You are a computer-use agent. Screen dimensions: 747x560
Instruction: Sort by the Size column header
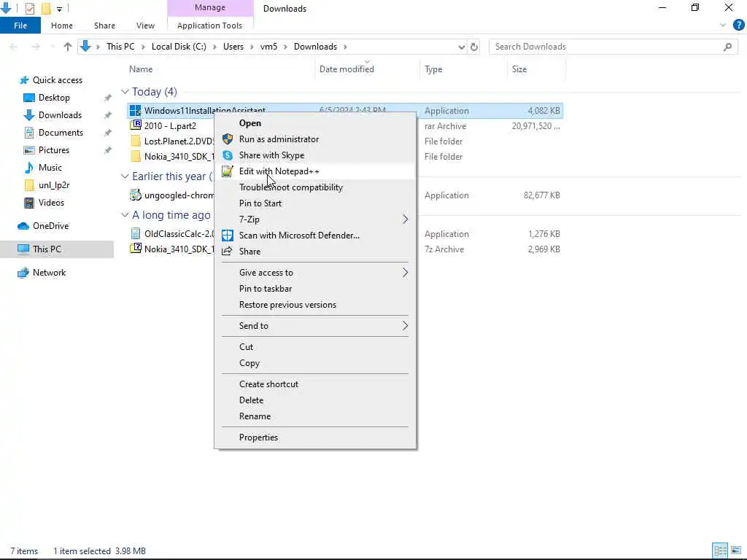pos(519,69)
